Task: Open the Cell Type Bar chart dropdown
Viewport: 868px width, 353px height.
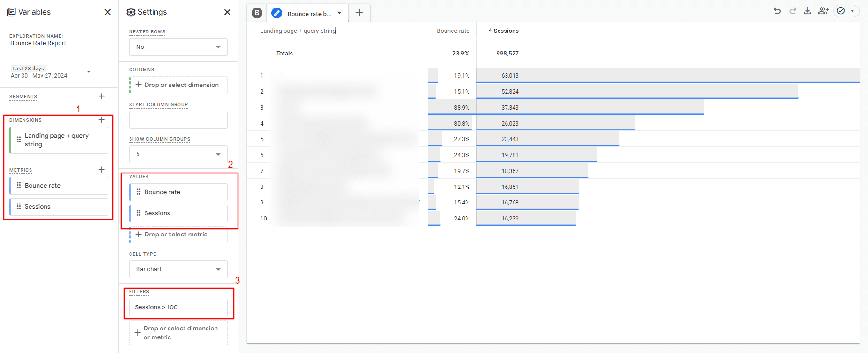Action: point(178,269)
